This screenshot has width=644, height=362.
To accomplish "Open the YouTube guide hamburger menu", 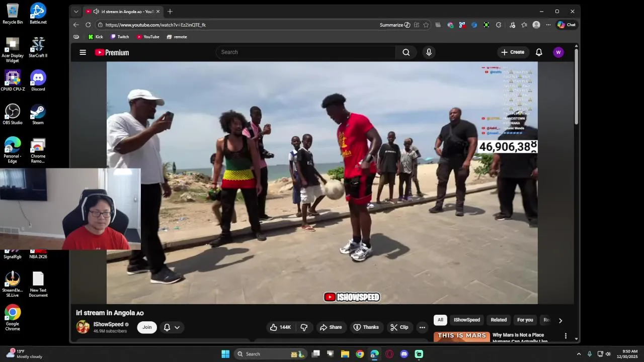I will [83, 52].
